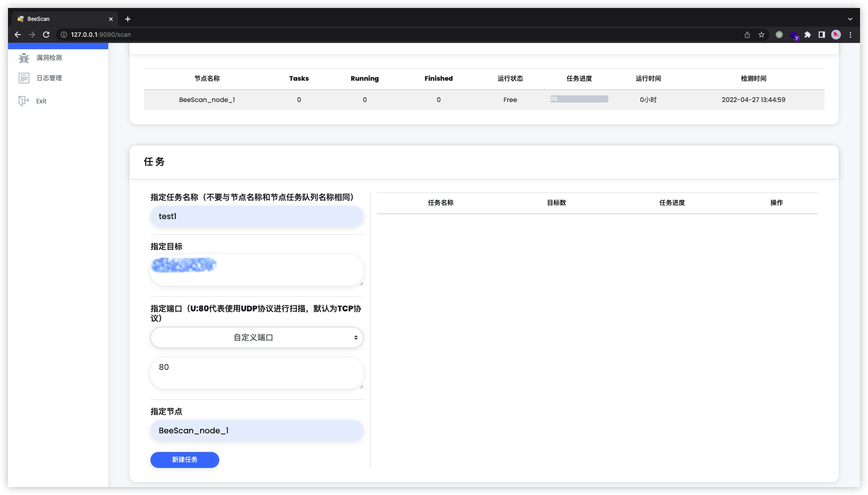Click the Exit door icon
This screenshot has width=868, height=495.
click(x=24, y=101)
